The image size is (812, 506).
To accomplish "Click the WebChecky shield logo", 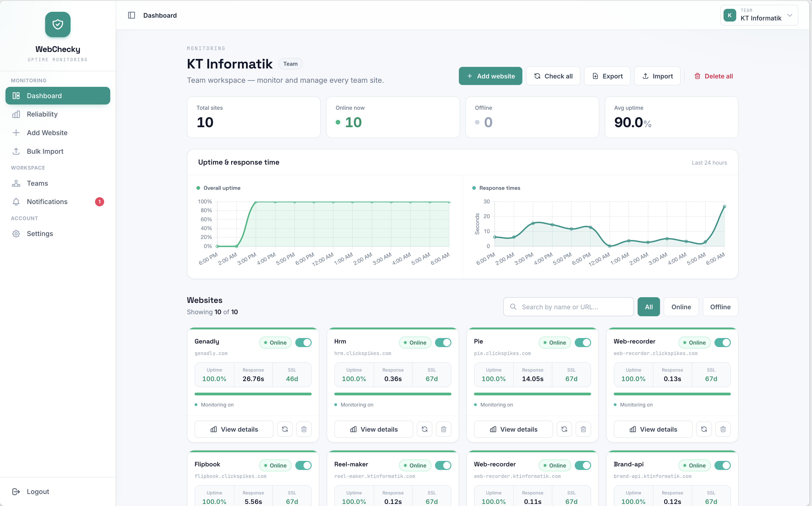I will point(58,24).
